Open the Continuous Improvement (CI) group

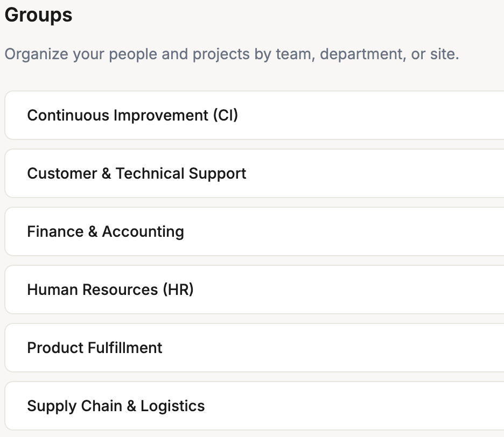pyautogui.click(x=132, y=115)
